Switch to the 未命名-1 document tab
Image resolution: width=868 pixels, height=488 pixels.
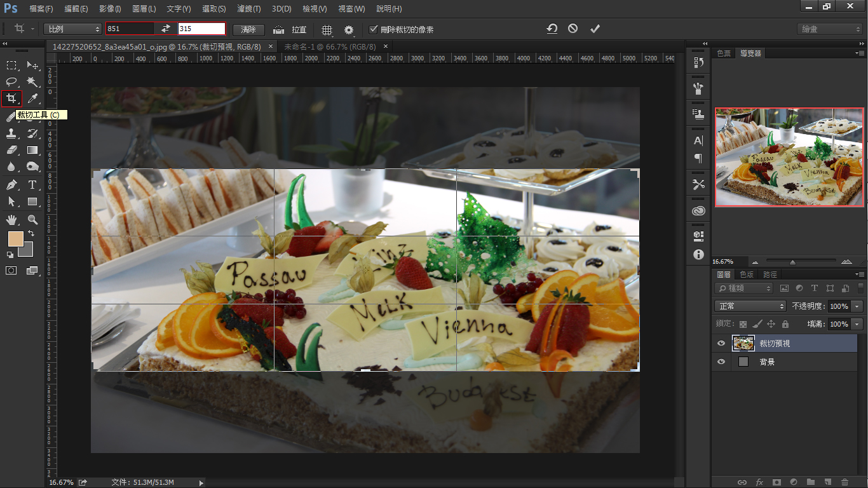click(330, 46)
